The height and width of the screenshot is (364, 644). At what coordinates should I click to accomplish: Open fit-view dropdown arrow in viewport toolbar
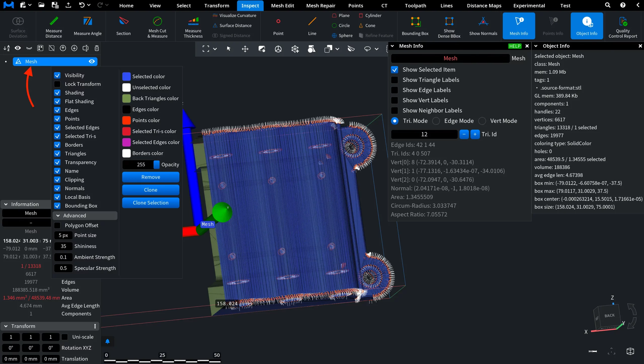(215, 49)
